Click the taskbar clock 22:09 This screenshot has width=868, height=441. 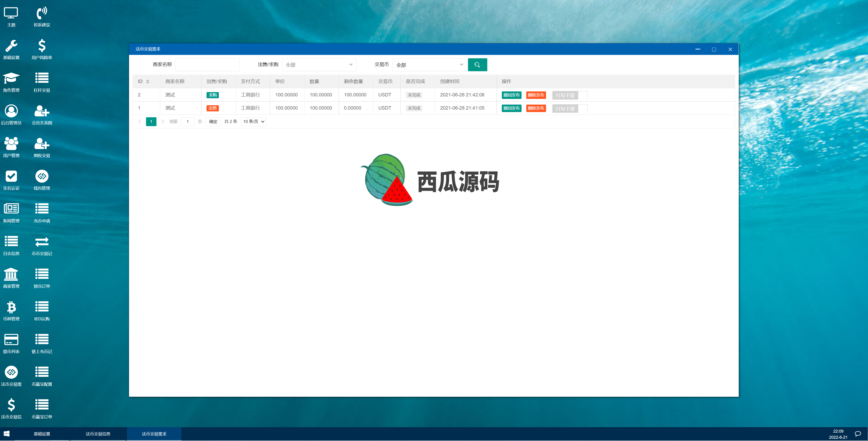coord(838,431)
